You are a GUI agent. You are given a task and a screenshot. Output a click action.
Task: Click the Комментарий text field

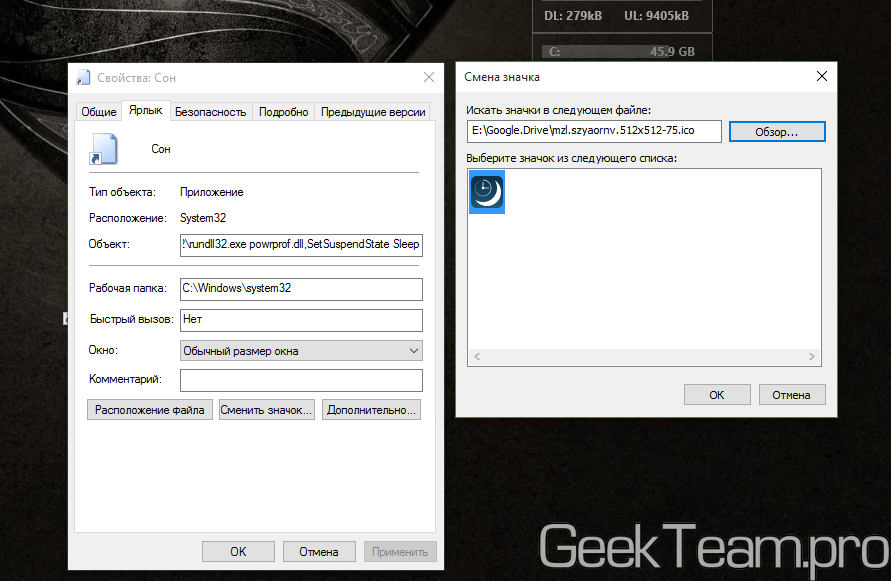[301, 380]
